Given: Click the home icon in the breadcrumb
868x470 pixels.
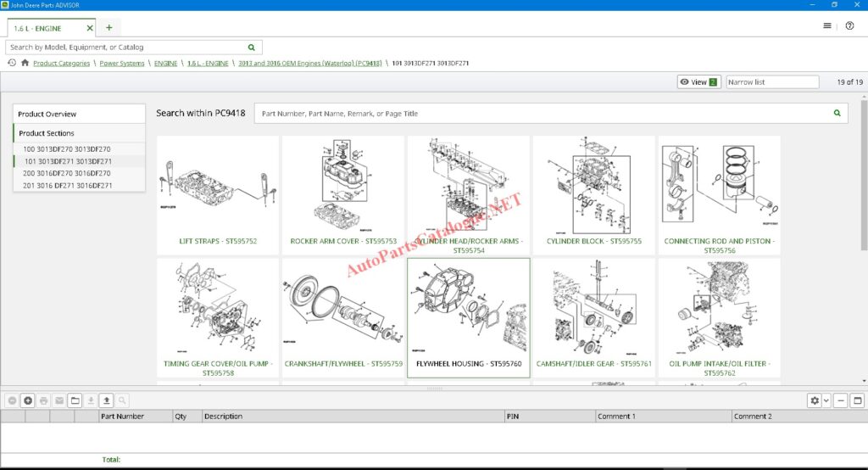Looking at the screenshot, I should click(25, 63).
